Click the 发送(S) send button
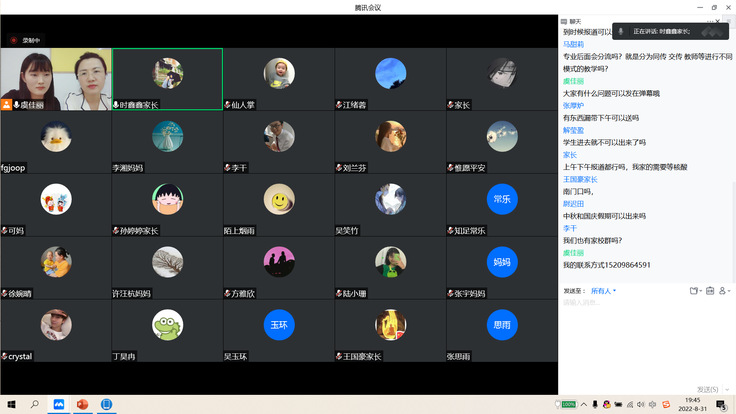 tap(706, 389)
